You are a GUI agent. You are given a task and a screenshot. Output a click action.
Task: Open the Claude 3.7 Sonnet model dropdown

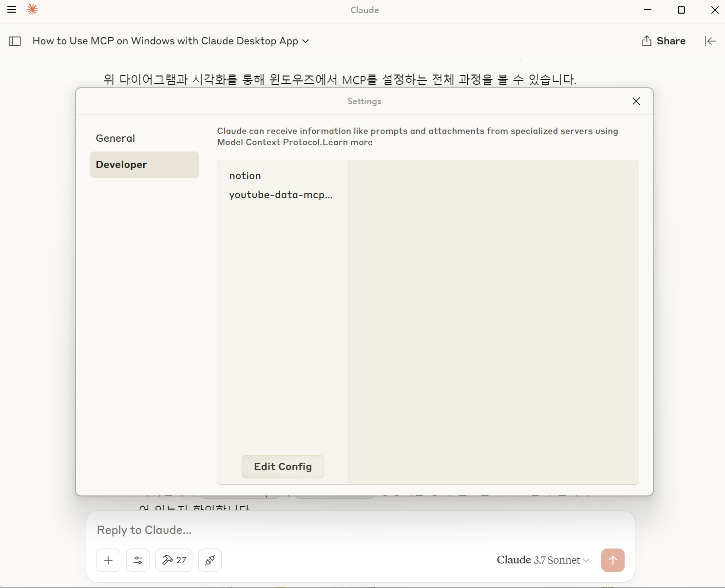coord(543,560)
